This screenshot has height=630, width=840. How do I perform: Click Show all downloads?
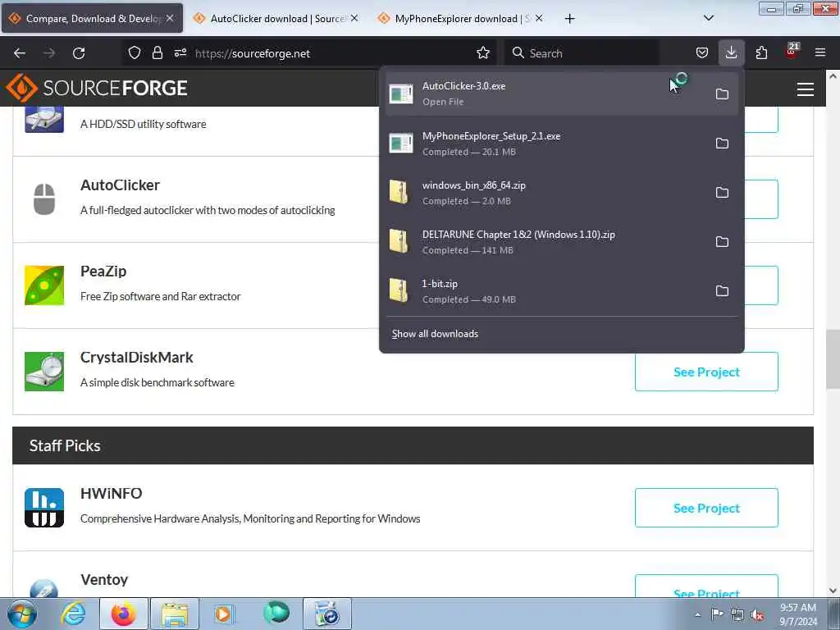pyautogui.click(x=435, y=334)
